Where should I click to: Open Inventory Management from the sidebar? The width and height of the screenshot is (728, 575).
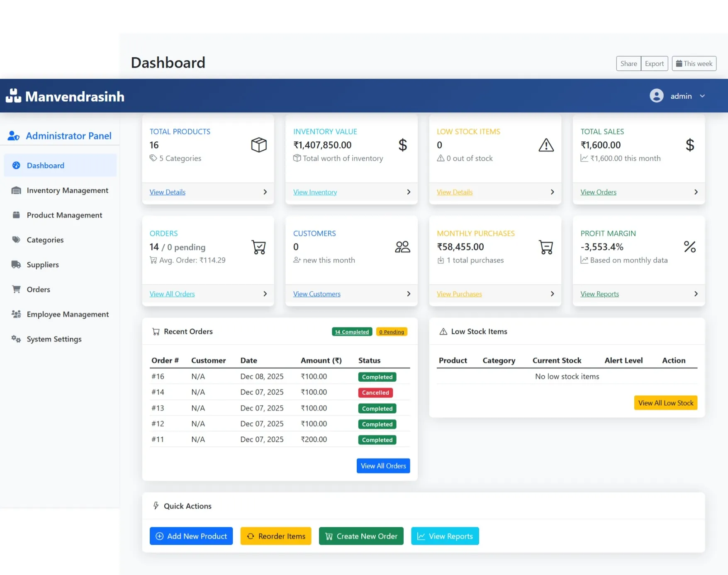(67, 190)
